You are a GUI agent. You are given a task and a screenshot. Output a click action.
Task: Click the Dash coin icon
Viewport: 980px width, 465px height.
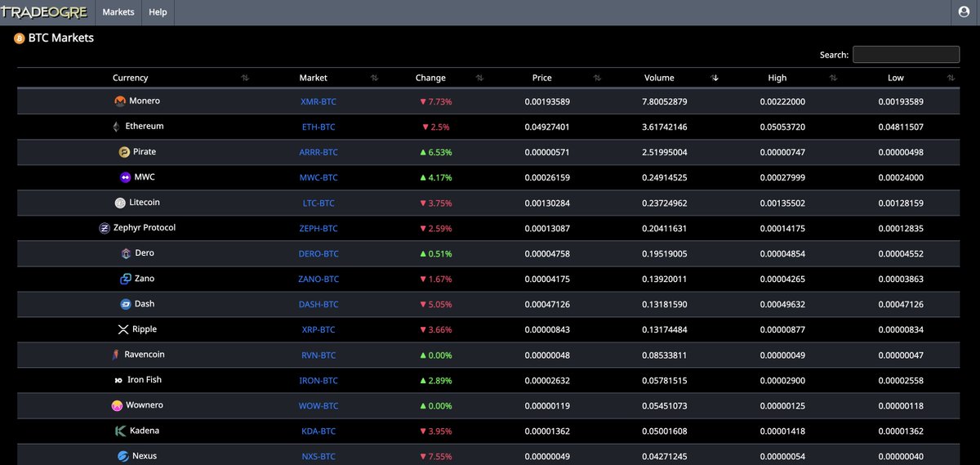[x=126, y=304]
